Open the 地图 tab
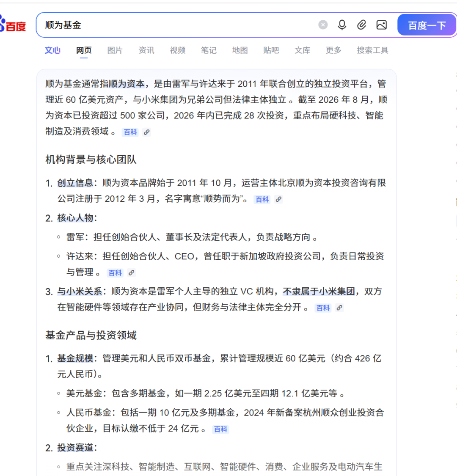457x476 pixels. (x=240, y=50)
